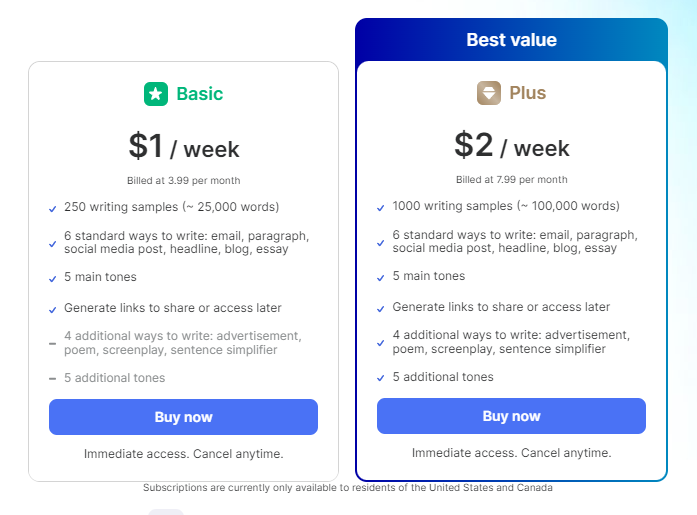Click the $1 / week price
Viewport: 697px width, 515px height.
tap(184, 148)
